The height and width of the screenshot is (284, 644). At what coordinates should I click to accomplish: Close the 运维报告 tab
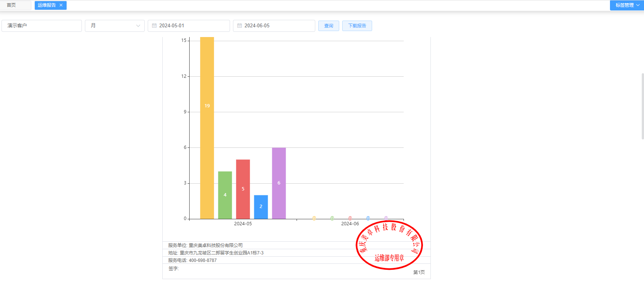[61, 5]
